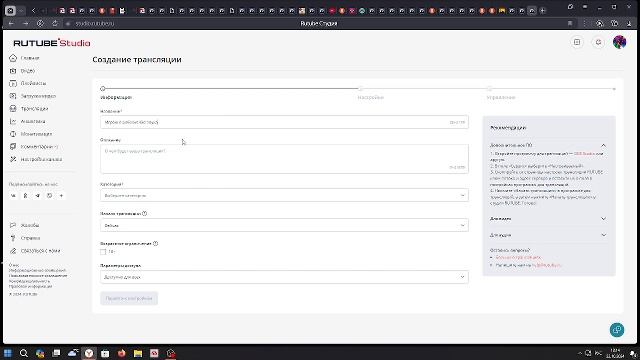The width and height of the screenshot is (640, 360).
Task: Click the Название input field
Action: click(284, 122)
